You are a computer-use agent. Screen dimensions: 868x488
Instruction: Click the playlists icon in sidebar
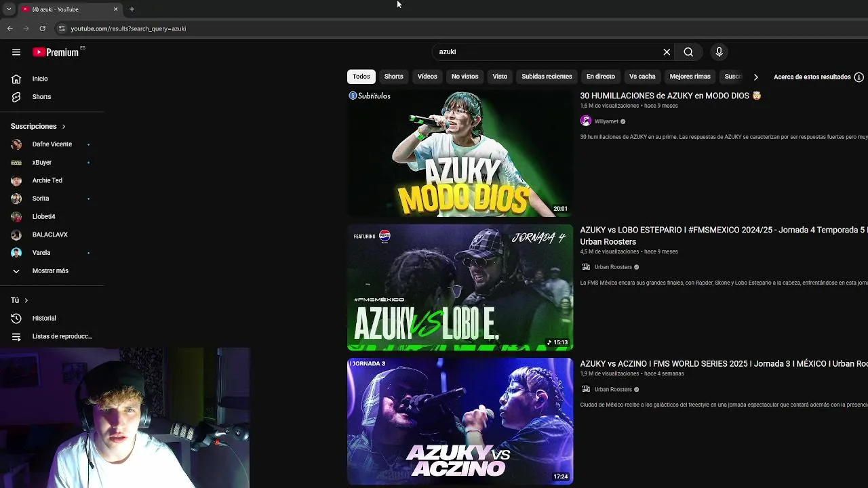(16, 336)
